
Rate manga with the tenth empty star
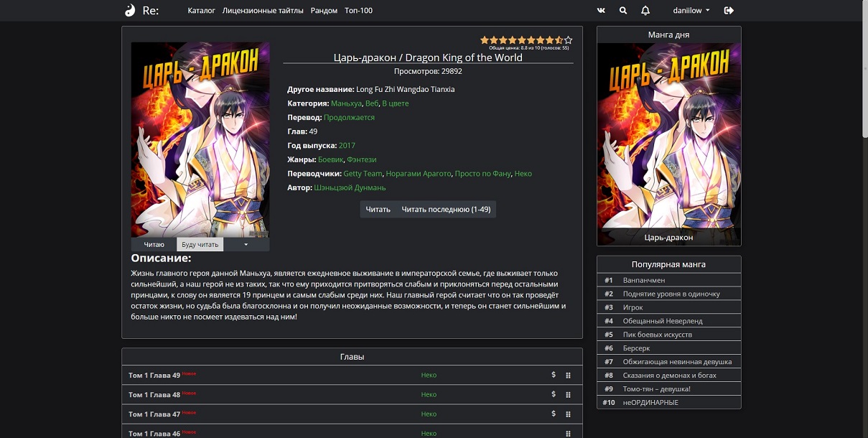click(x=569, y=40)
